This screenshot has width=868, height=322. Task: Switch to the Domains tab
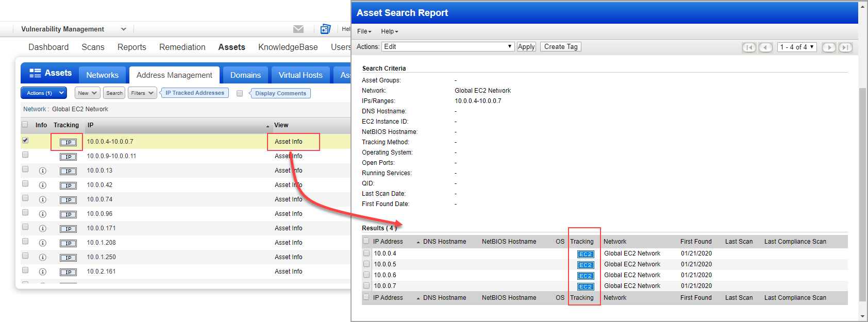pos(245,75)
